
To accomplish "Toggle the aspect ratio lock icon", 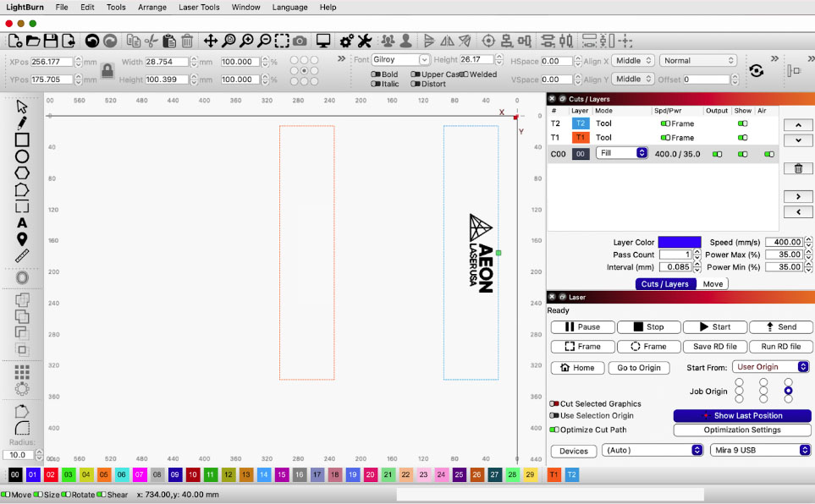I will [107, 70].
